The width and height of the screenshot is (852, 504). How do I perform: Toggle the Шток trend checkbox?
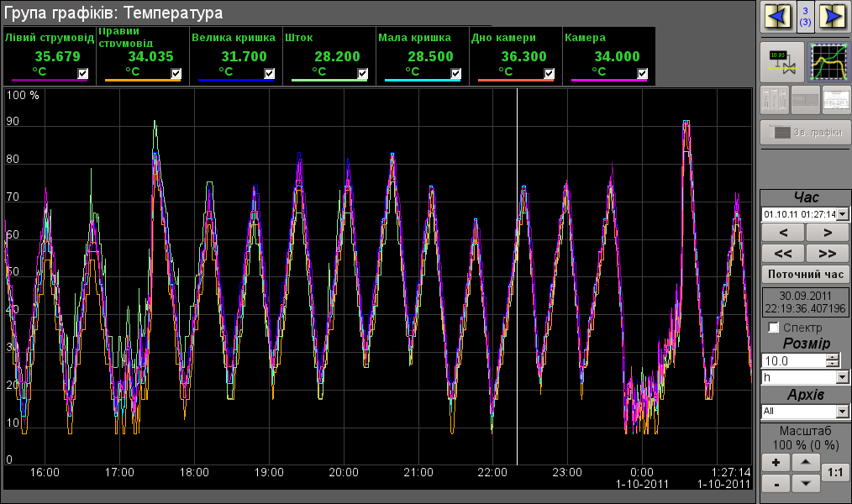362,74
